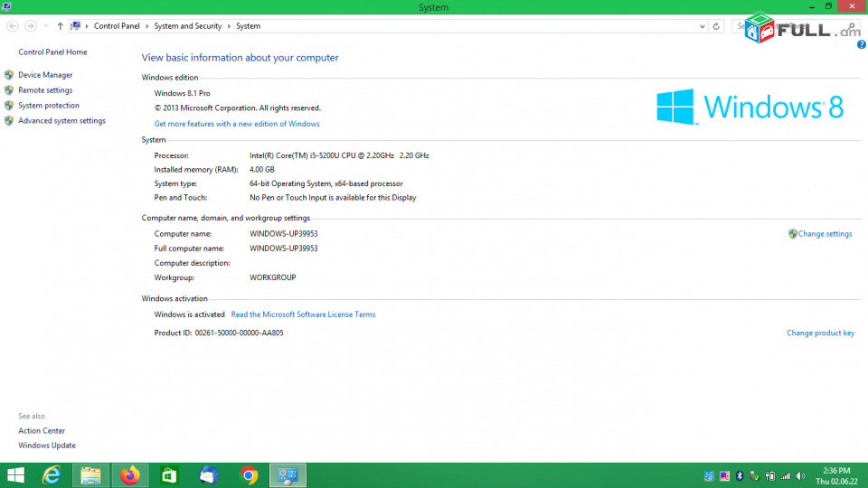
Task: Open File Explorer from taskbar
Action: click(x=90, y=475)
